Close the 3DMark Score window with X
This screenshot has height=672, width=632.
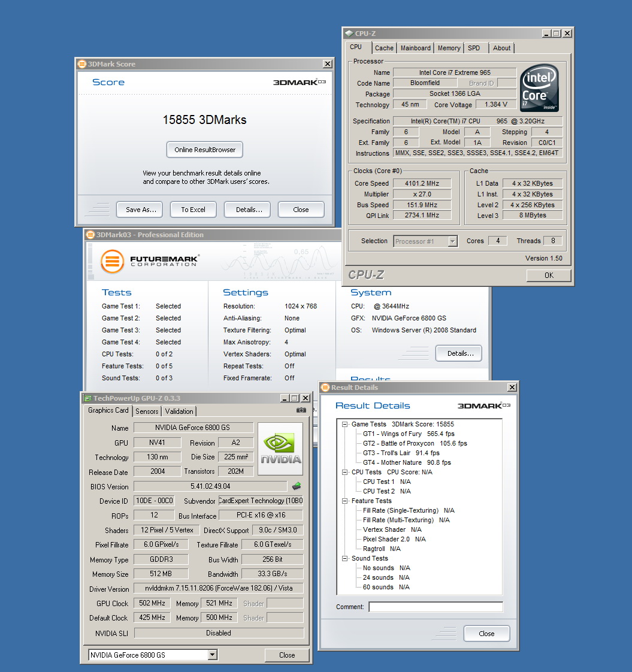tap(328, 64)
